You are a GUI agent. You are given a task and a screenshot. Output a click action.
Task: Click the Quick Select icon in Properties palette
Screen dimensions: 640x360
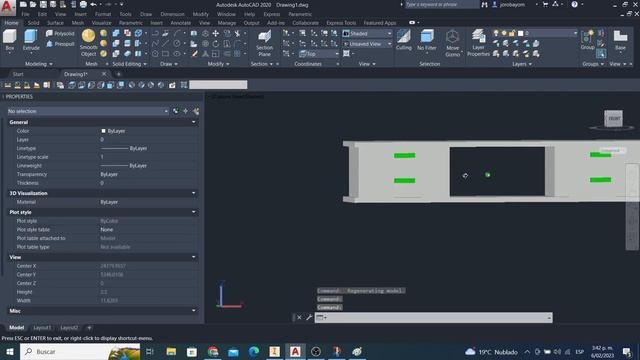click(196, 111)
